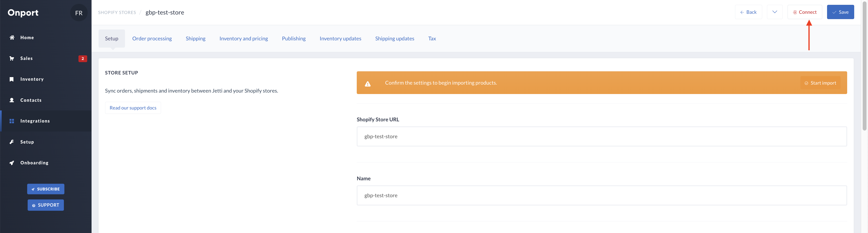Open the Setup tab

(112, 39)
